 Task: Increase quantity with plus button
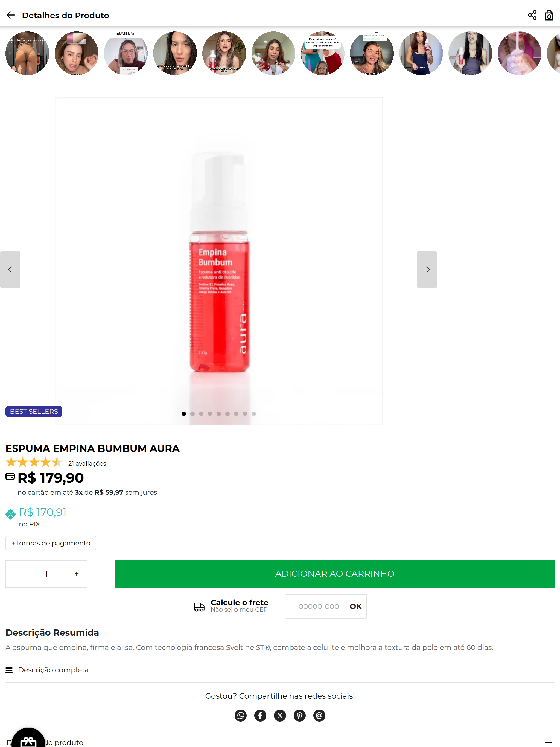(77, 574)
